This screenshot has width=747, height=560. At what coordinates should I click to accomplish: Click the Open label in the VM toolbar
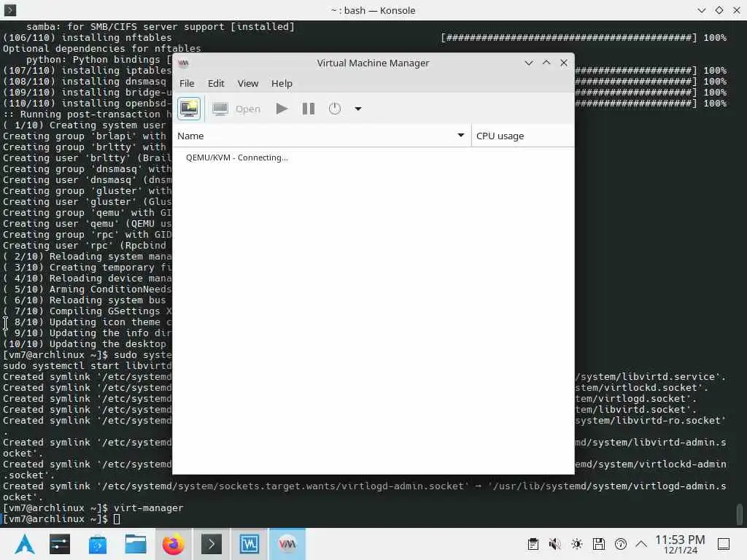(x=248, y=109)
